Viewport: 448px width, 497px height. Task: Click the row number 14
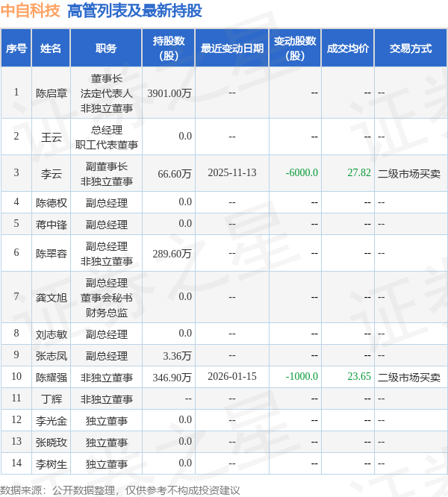[x=16, y=463]
